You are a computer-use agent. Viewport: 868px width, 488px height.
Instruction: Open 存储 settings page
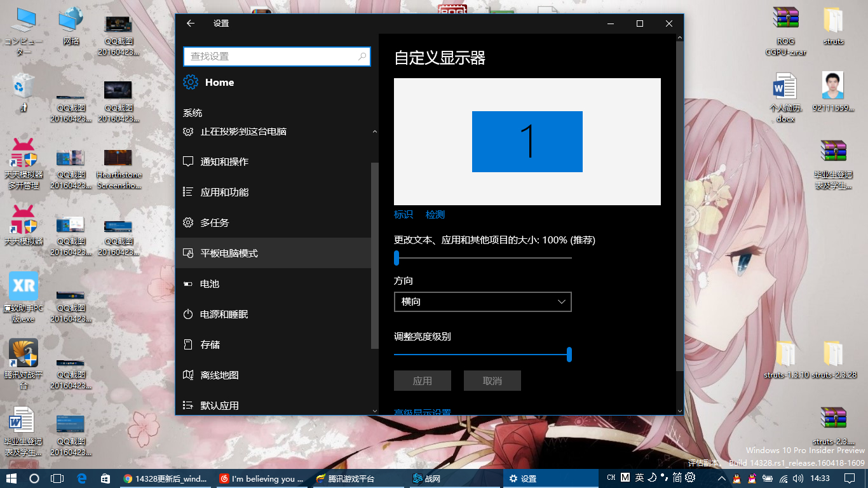click(273, 344)
